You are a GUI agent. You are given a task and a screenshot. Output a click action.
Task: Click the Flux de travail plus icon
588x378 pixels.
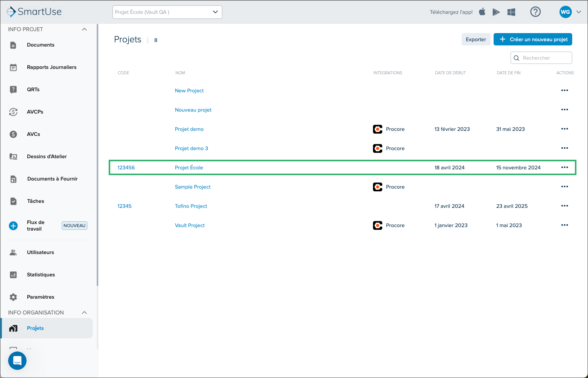[x=13, y=226]
